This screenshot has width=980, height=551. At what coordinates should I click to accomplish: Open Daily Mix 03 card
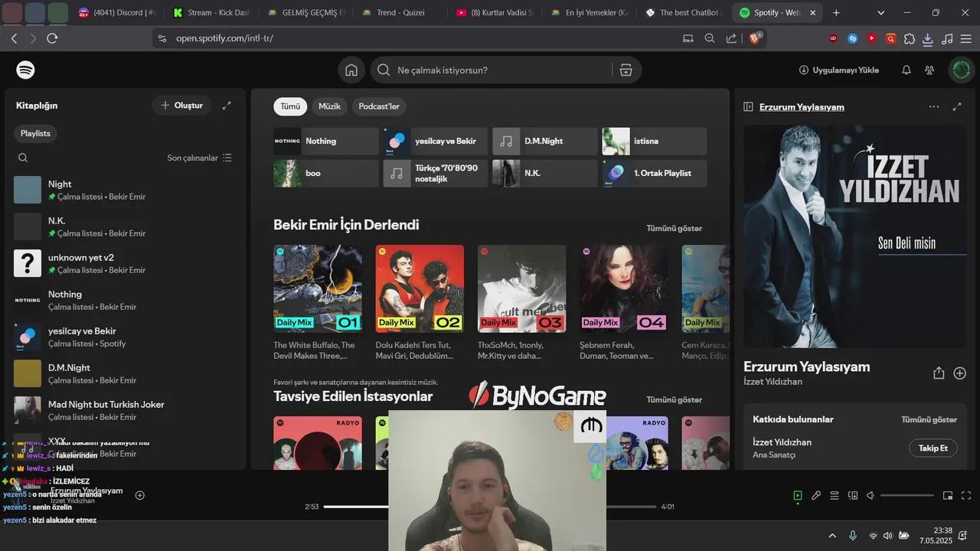(x=521, y=302)
